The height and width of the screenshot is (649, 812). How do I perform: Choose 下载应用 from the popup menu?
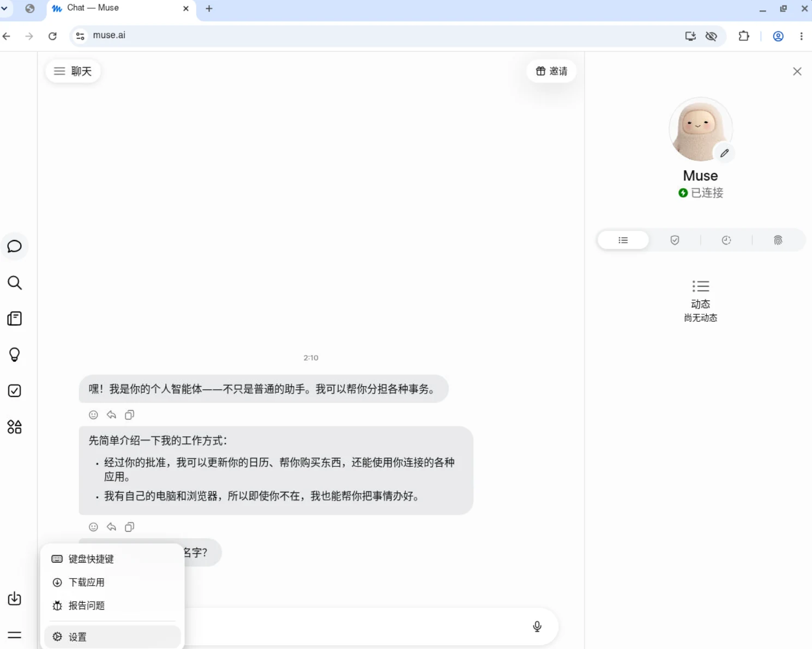click(x=112, y=582)
